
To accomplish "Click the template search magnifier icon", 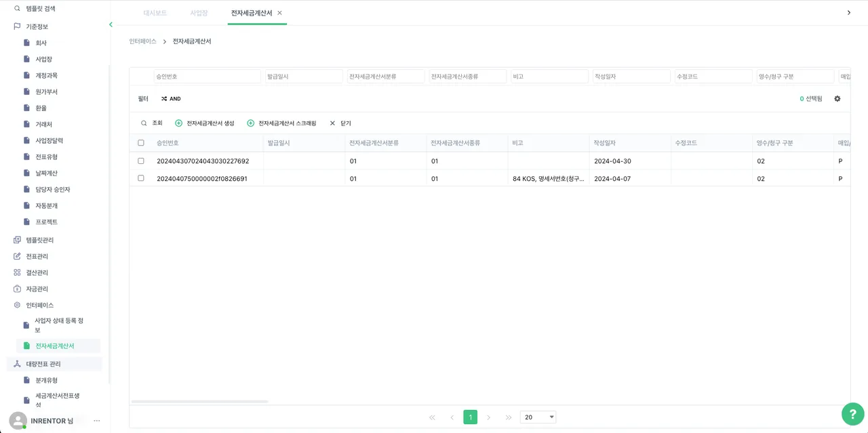I will point(17,9).
